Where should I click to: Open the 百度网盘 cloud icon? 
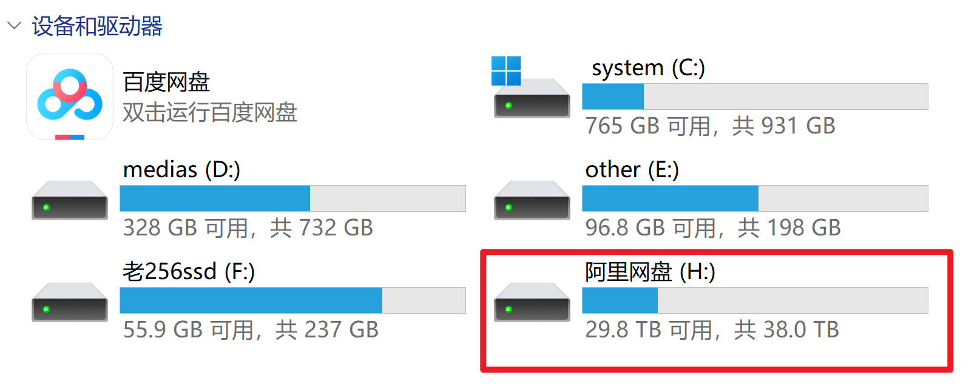click(70, 96)
